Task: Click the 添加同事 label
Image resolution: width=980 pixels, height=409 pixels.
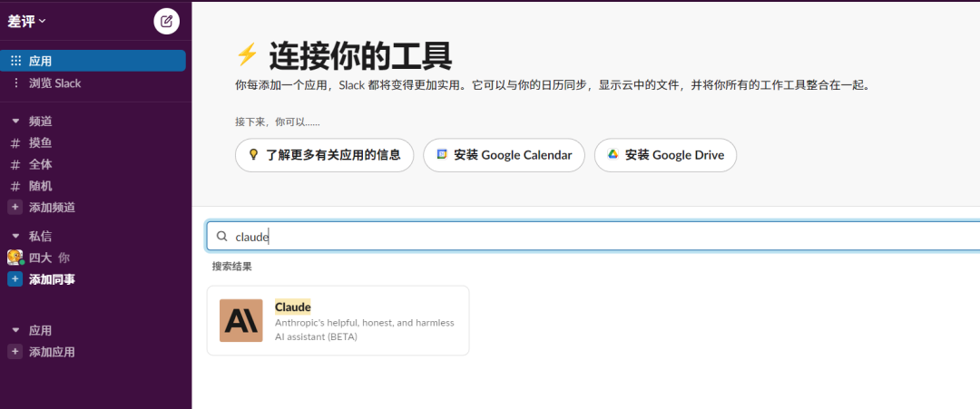Action: tap(52, 279)
